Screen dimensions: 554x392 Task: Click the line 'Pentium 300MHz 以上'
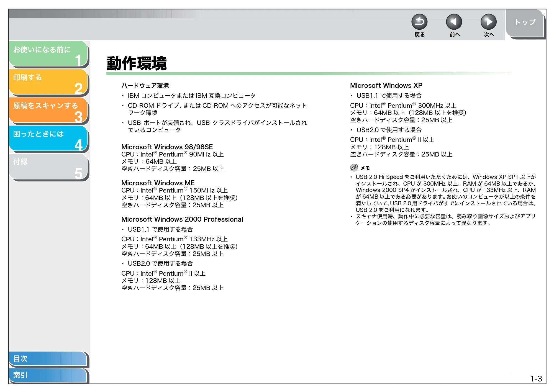(403, 106)
